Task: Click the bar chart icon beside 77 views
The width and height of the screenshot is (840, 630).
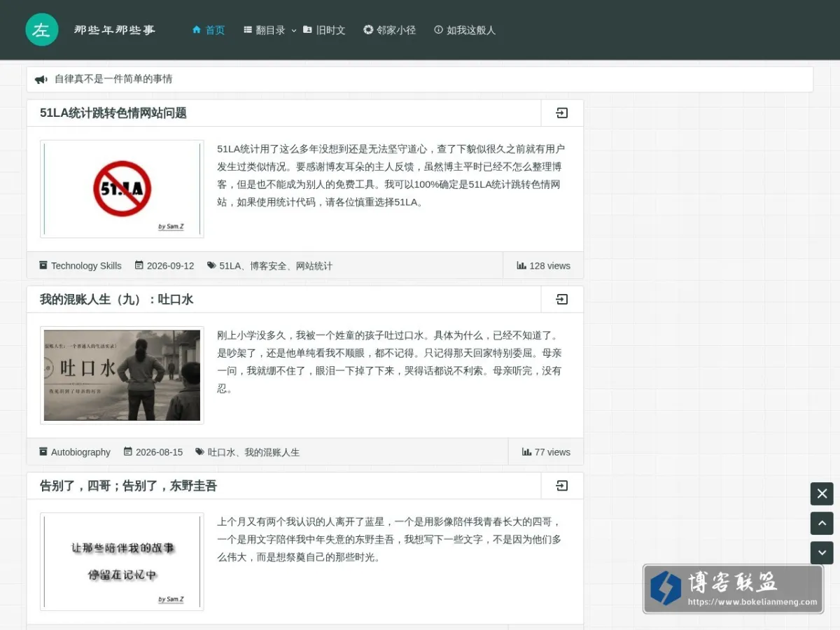Action: coord(526,451)
